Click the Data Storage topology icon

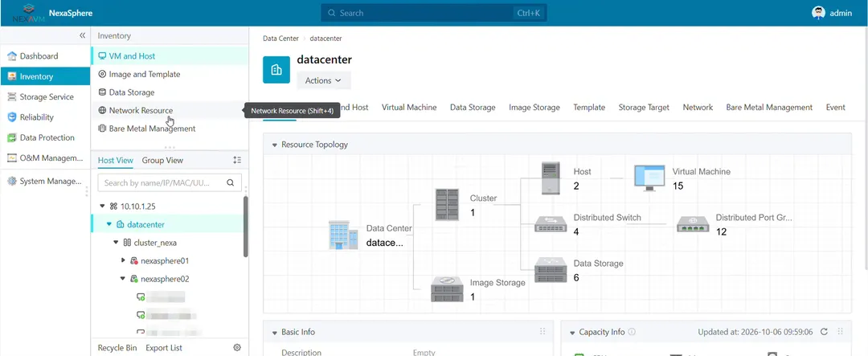point(551,270)
